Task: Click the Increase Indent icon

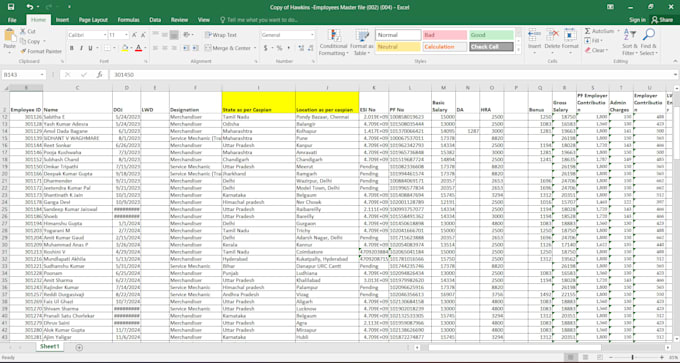Action: pyautogui.click(x=195, y=48)
